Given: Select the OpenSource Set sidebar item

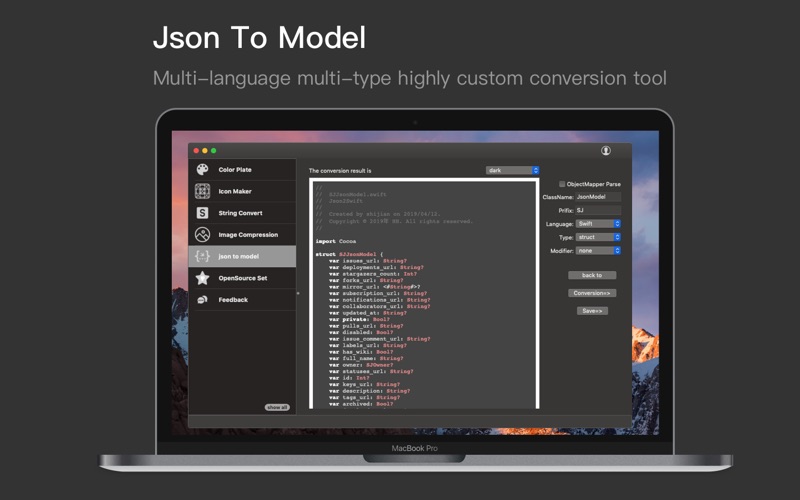Looking at the screenshot, I should pyautogui.click(x=242, y=278).
